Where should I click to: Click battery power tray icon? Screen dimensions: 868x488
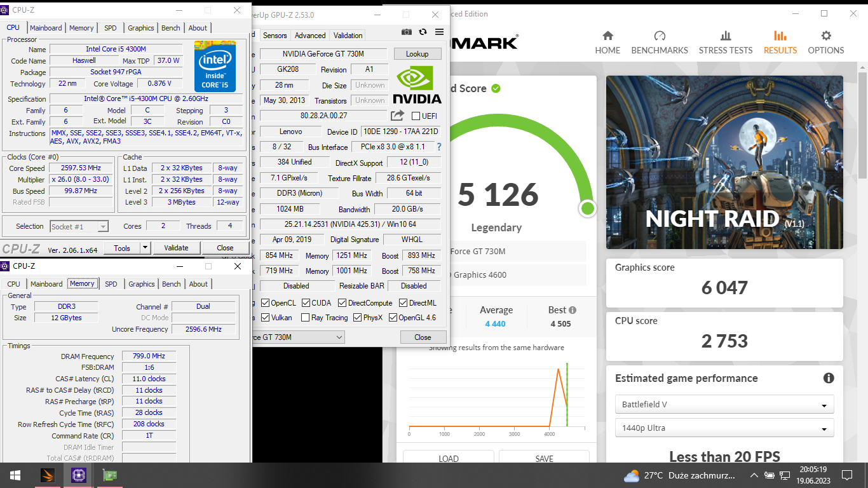pyautogui.click(x=770, y=475)
